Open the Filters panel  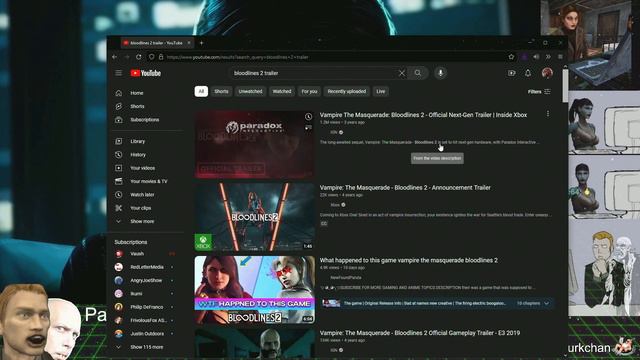click(x=539, y=92)
